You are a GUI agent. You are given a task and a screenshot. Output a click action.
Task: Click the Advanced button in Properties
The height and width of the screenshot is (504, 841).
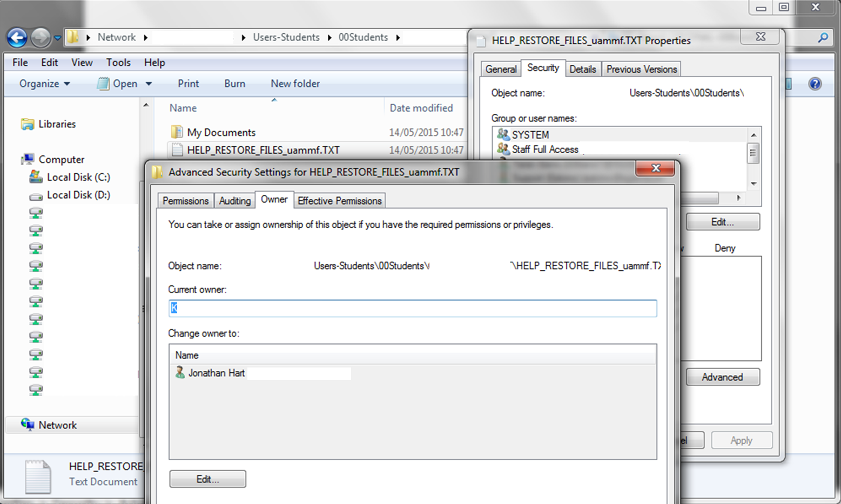[x=723, y=377]
